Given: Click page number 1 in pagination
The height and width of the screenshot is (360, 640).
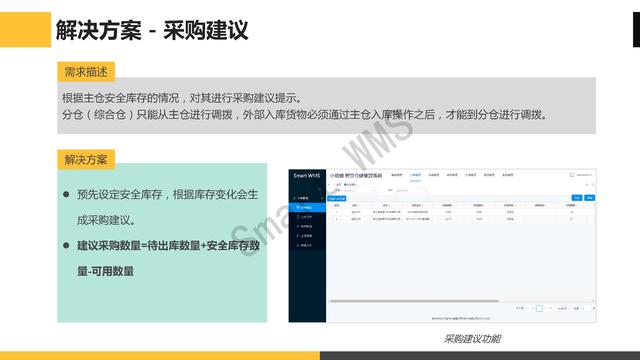Looking at the screenshot, I should pos(539,308).
